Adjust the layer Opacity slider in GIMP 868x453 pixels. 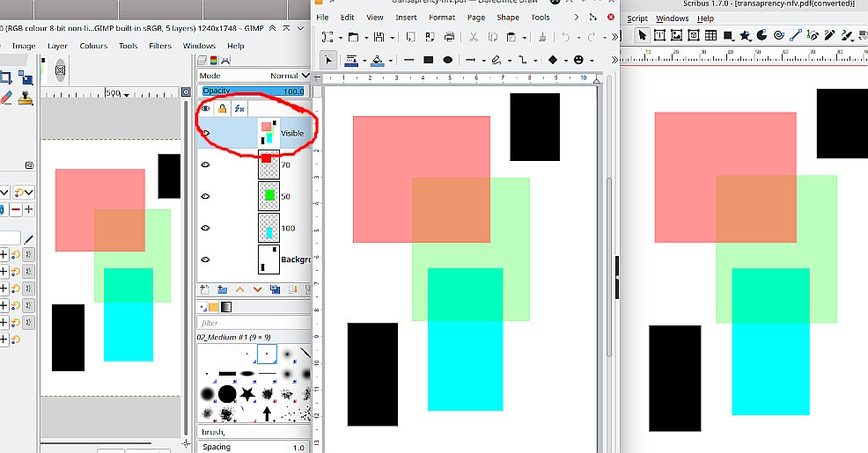253,91
